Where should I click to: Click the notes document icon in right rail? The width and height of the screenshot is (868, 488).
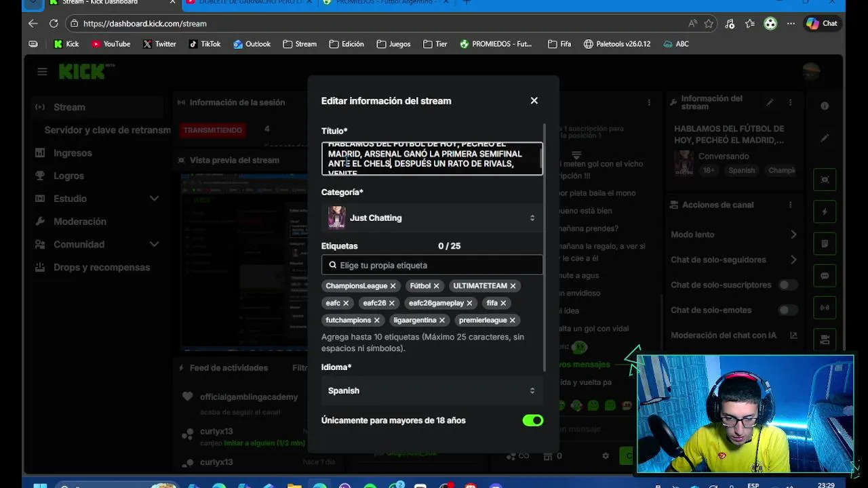click(825, 243)
